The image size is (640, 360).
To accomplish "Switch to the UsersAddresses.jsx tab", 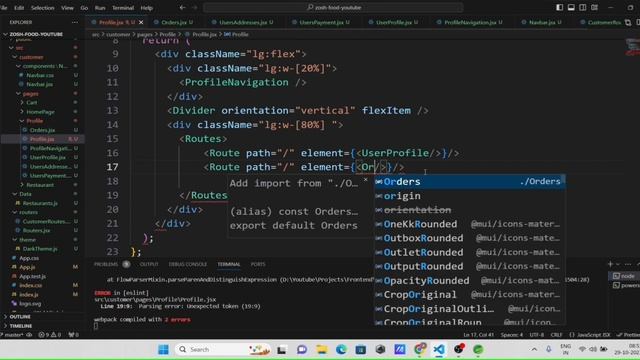I will click(x=243, y=22).
